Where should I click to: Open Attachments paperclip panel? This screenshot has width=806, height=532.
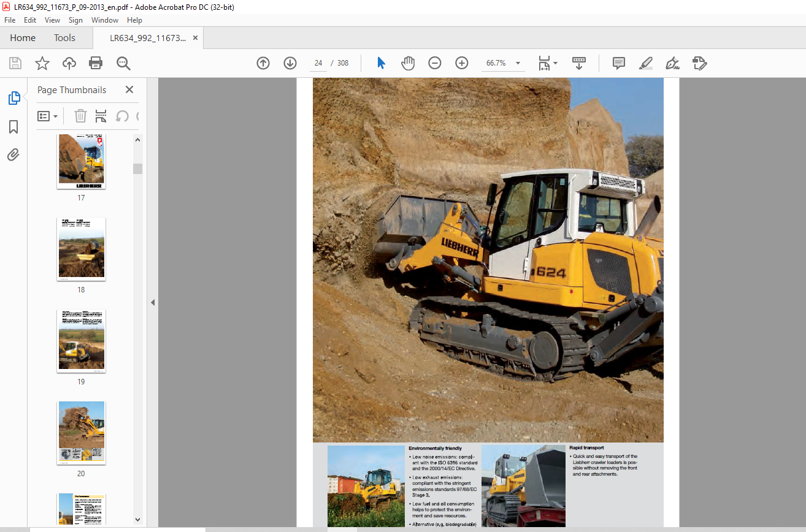pyautogui.click(x=13, y=154)
